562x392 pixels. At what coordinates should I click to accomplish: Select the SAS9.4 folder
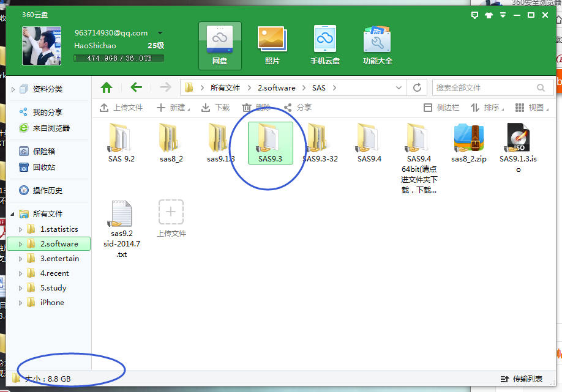[369, 143]
